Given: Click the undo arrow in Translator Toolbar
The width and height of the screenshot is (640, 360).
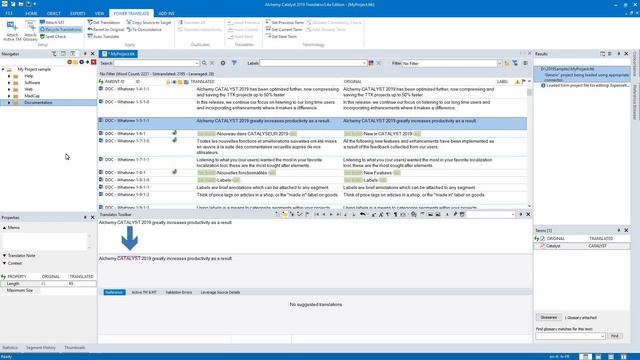Looking at the screenshot, I should tap(362, 214).
